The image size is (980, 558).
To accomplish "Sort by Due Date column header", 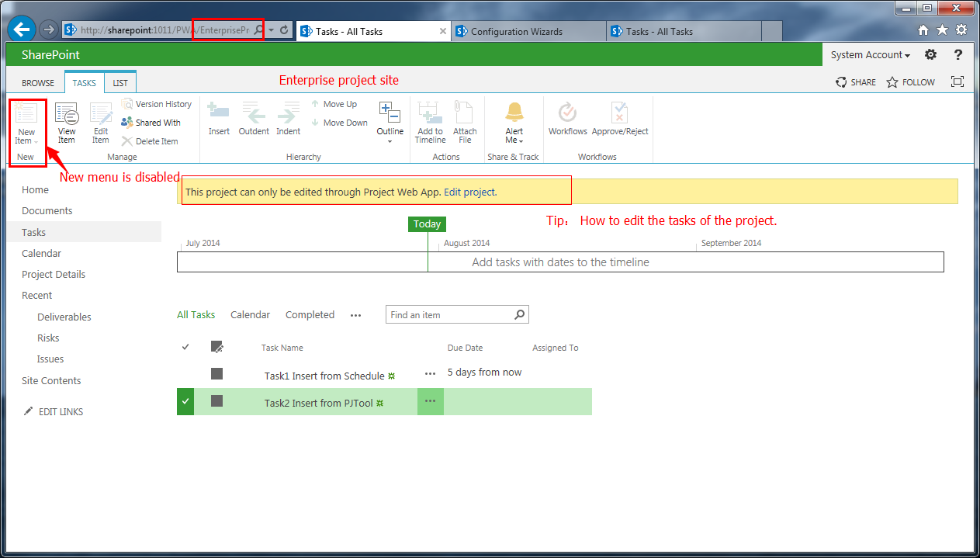I will tap(465, 348).
